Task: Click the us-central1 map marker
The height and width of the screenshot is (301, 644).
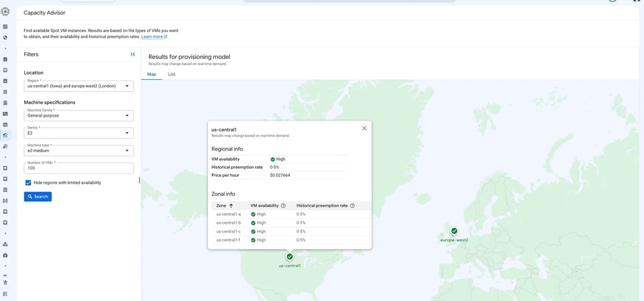Action: click(x=290, y=257)
